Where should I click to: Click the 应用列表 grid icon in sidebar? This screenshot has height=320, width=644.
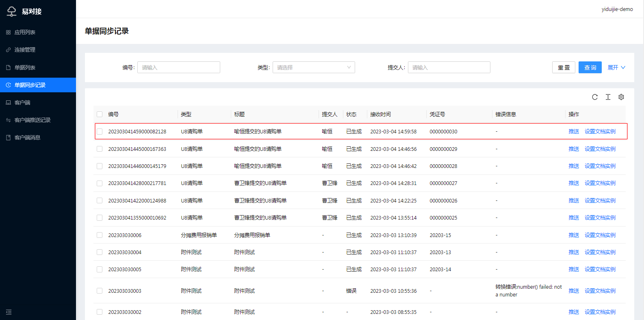pos(8,32)
